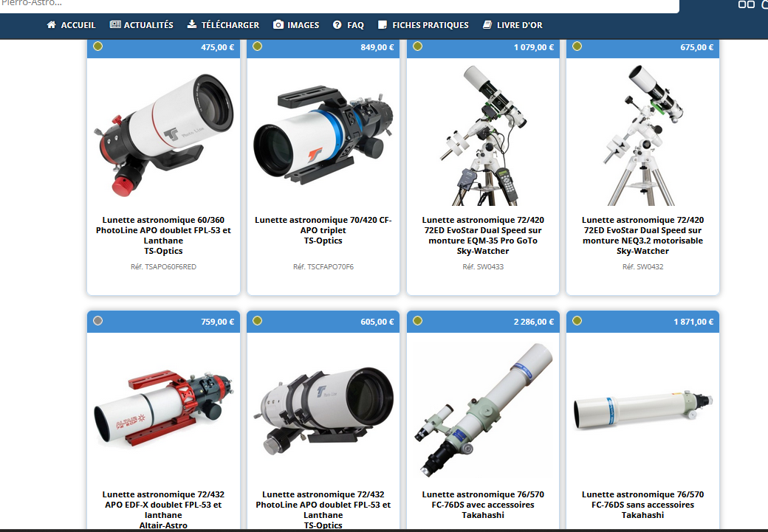Open the EvoStar 72ED on NEQ3.2 mount image
Image resolution: width=768 pixels, height=532 pixels.
642,135
